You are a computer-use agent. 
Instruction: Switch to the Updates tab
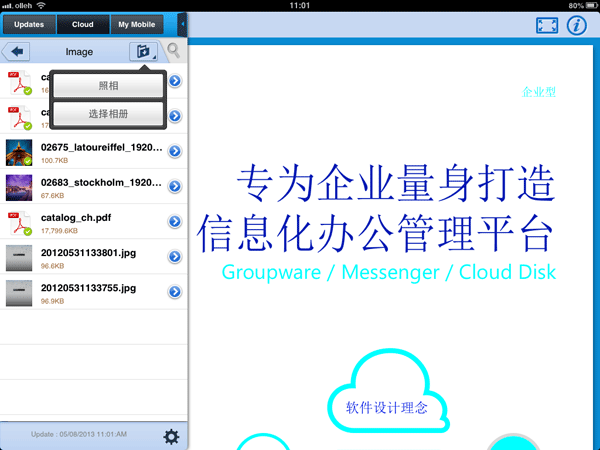pos(28,24)
